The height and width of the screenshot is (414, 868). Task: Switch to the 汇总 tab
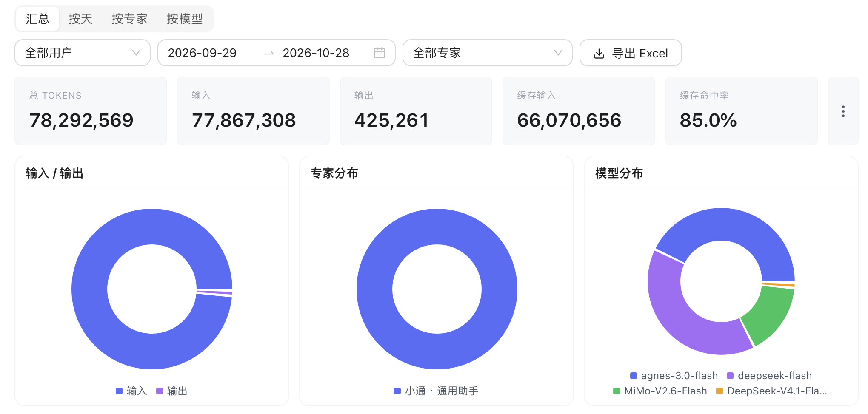point(37,19)
